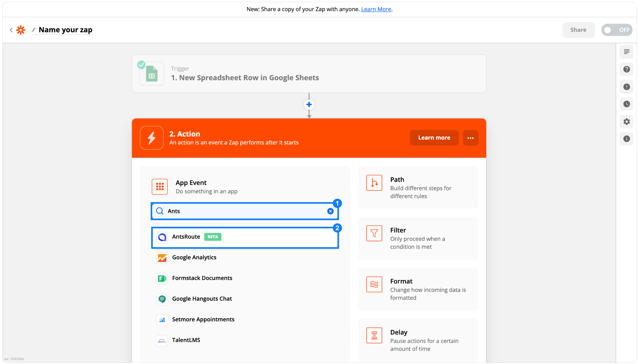
Task: Select Formstack Documents from the list
Action: 245,278
